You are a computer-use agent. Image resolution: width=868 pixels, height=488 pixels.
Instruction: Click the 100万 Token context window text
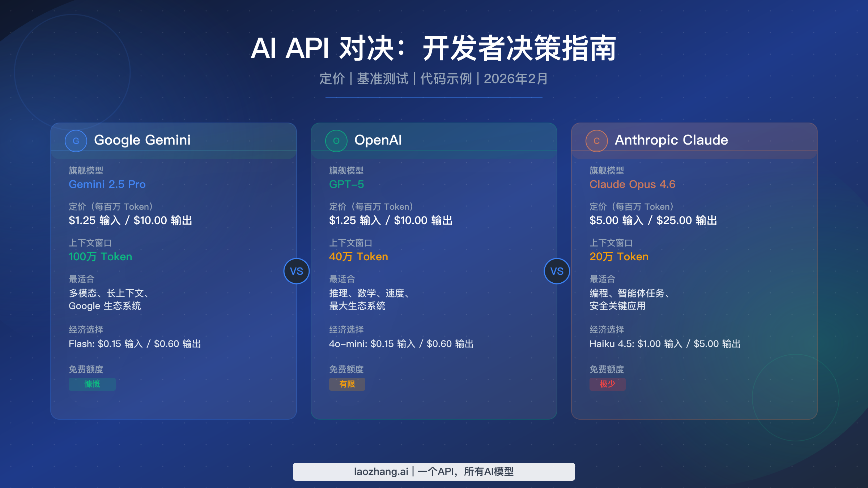[x=101, y=257]
